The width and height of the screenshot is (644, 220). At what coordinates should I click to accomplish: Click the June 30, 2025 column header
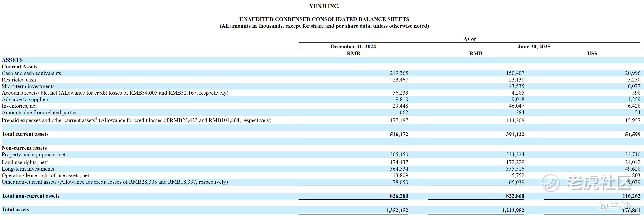click(x=534, y=46)
